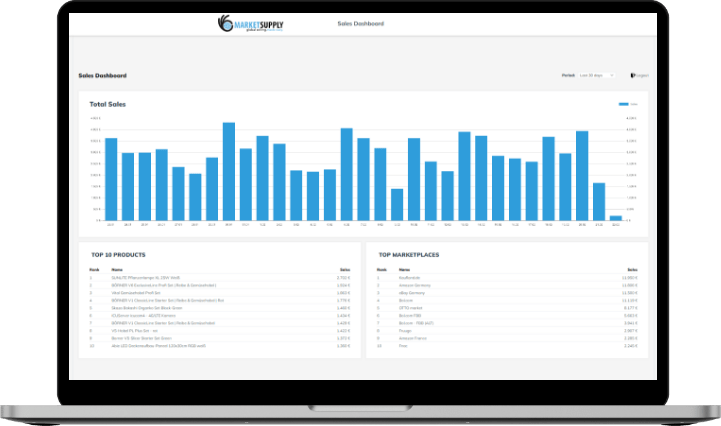
Task: Select the 'OTTO market' marketplace row
Action: click(x=507, y=308)
